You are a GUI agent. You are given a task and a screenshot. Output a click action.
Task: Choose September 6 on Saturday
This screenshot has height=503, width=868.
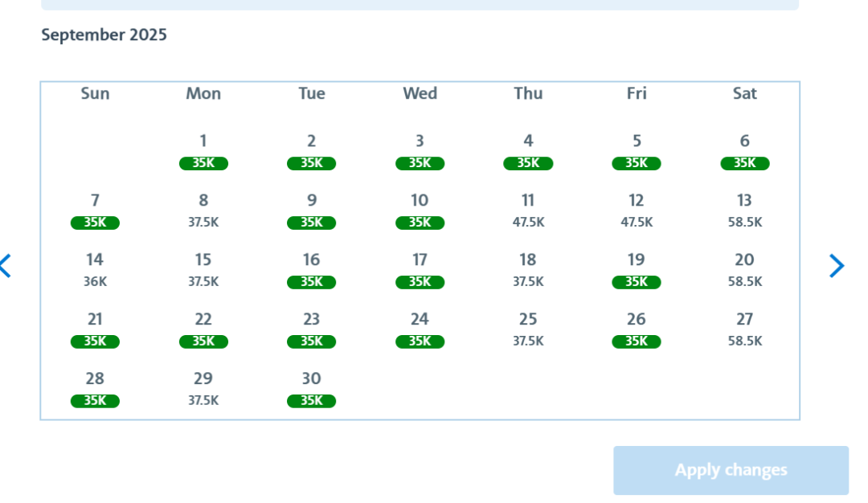tap(744, 152)
